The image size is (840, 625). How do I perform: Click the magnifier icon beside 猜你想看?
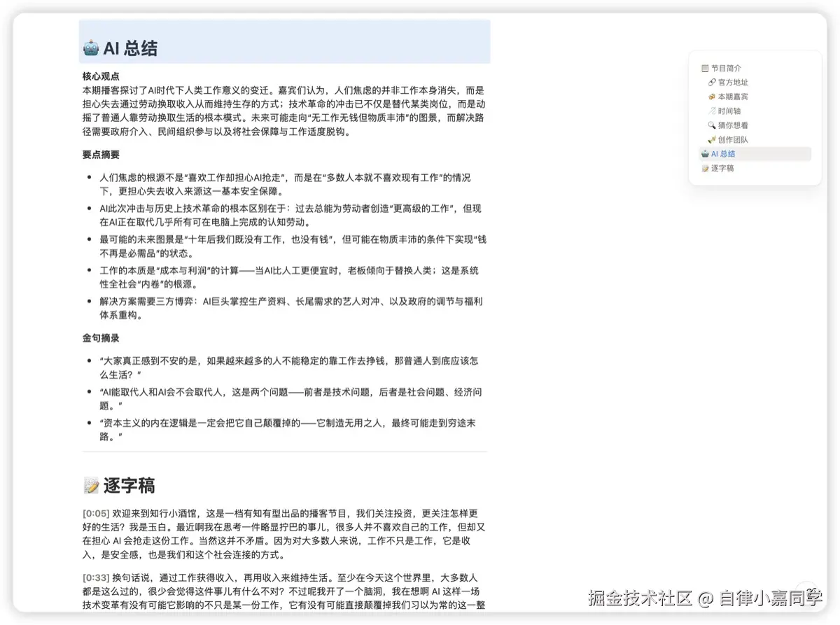712,125
